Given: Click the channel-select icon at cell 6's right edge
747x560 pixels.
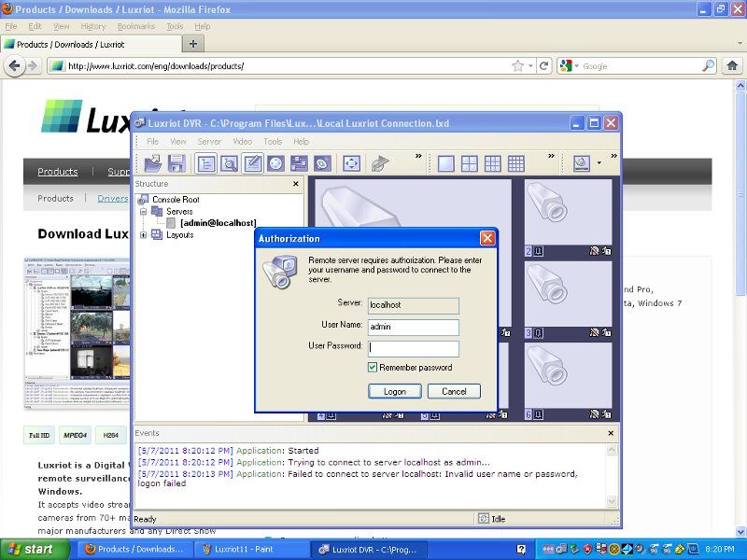Looking at the screenshot, I should [x=606, y=414].
